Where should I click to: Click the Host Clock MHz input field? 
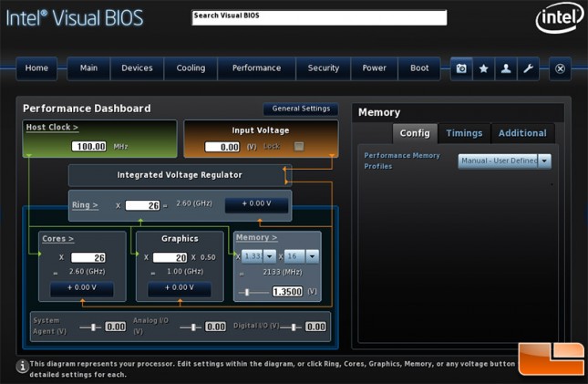[88, 146]
